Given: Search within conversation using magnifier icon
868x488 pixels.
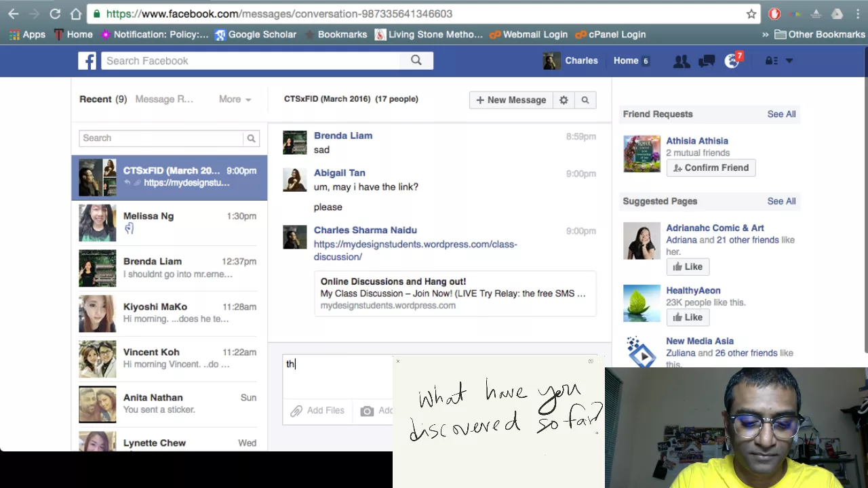Looking at the screenshot, I should pos(585,100).
